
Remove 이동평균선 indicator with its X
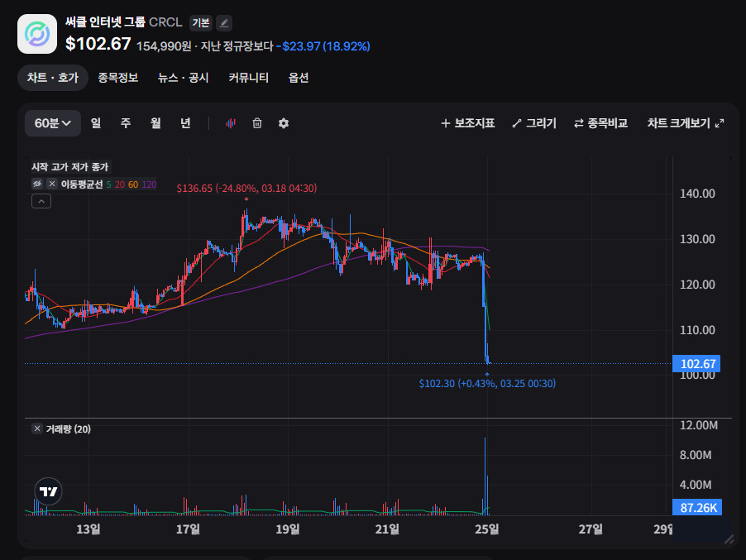pyautogui.click(x=52, y=184)
